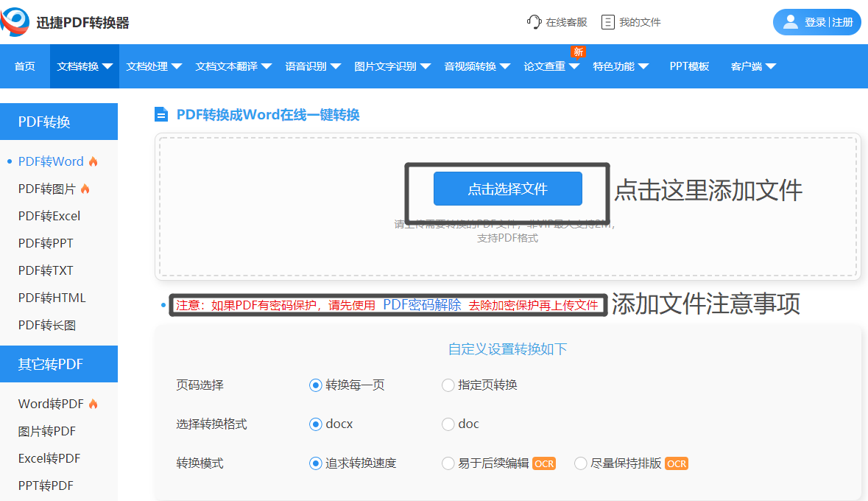Image resolution: width=868 pixels, height=501 pixels.
Task: Click the document icon beside PDF转换成Word title
Action: click(x=161, y=115)
